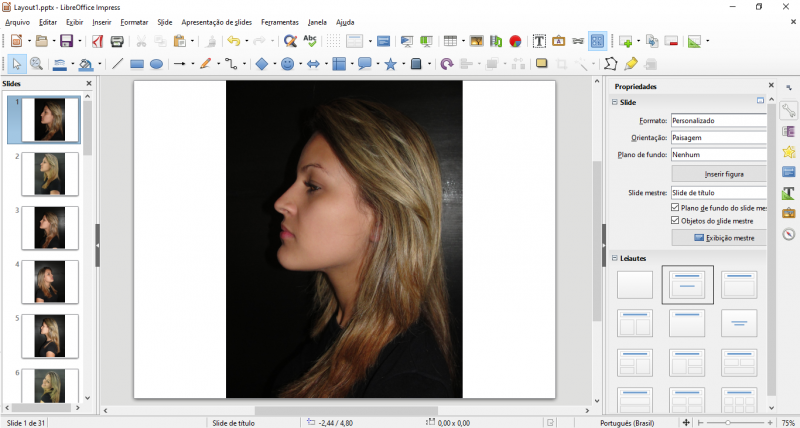Image resolution: width=800 pixels, height=428 pixels.
Task: Uncheck Objetos do slide mestre
Action: point(675,220)
